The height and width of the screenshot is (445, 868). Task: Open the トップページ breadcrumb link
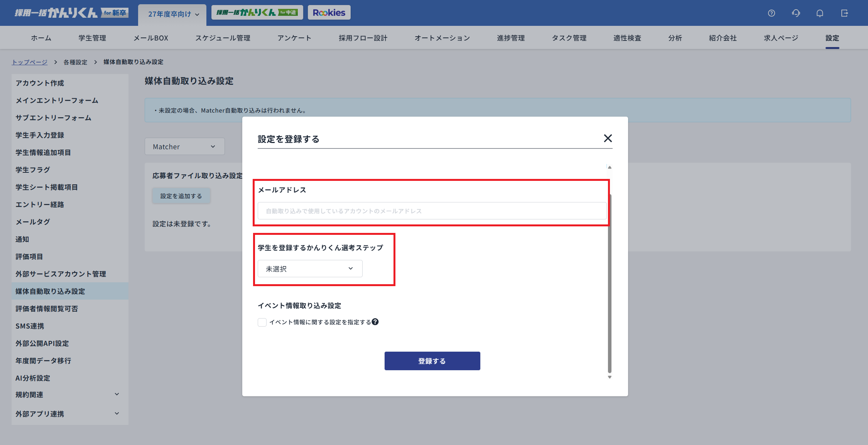29,62
